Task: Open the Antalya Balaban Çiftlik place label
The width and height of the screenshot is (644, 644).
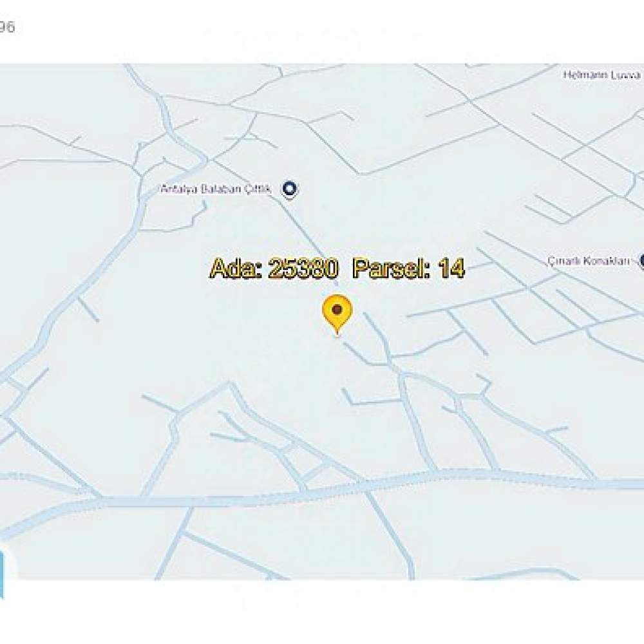Action: (x=216, y=189)
